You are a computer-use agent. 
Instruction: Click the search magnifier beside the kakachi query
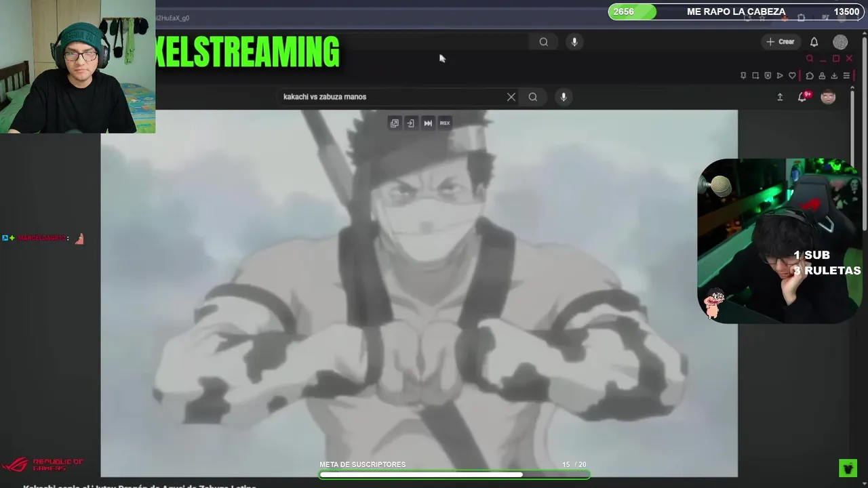(x=533, y=97)
